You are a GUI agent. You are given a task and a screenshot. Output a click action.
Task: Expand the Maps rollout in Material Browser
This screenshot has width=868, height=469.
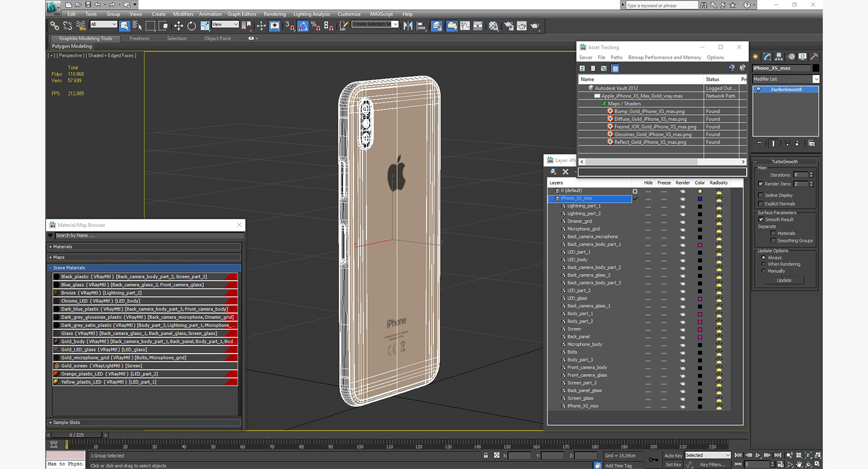[144, 257]
